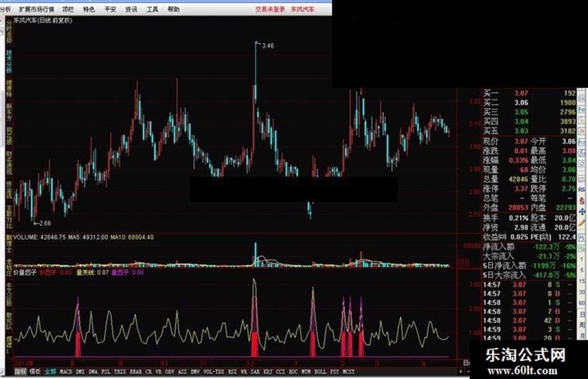Open the 特色 menu
The image size is (588, 379).
pyautogui.click(x=89, y=9)
